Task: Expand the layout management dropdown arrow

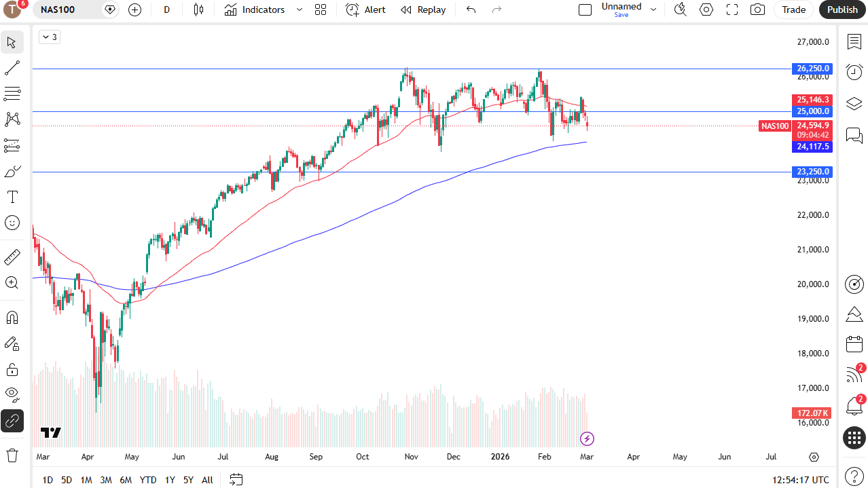Action: point(653,10)
